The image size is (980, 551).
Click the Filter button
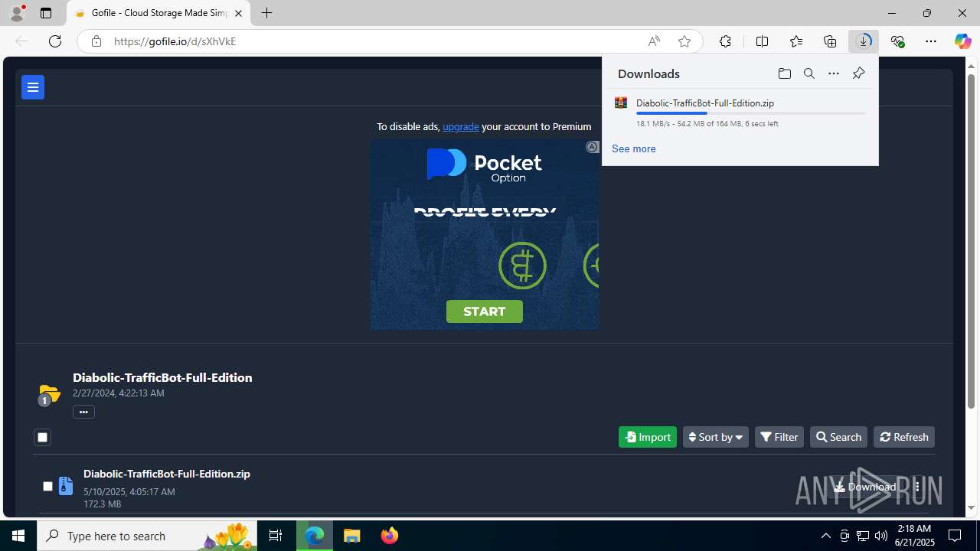pos(779,437)
